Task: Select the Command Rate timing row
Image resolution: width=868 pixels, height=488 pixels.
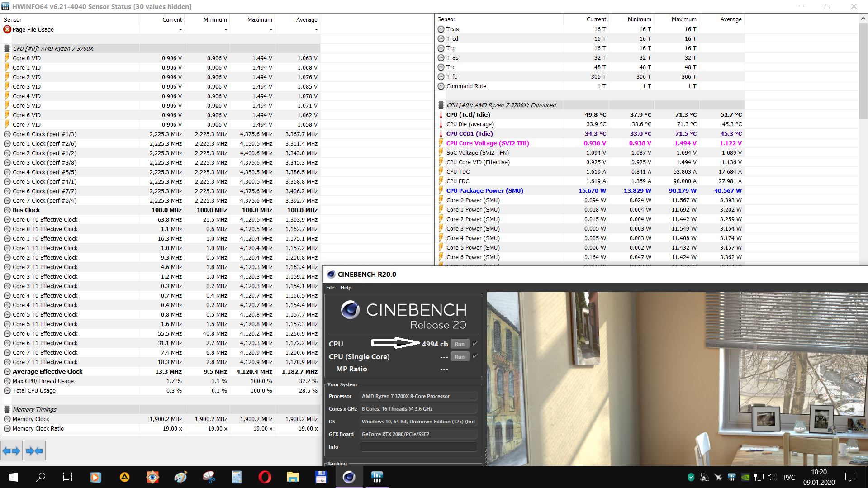Action: pos(590,86)
